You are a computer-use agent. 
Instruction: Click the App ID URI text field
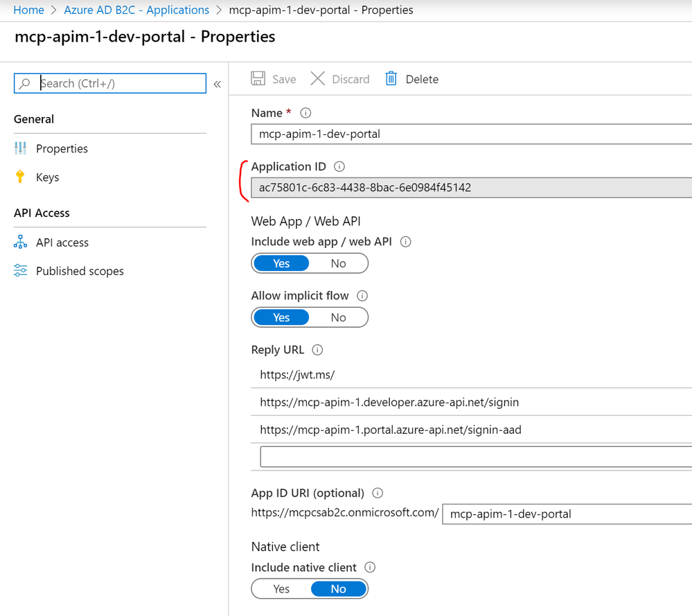[567, 514]
